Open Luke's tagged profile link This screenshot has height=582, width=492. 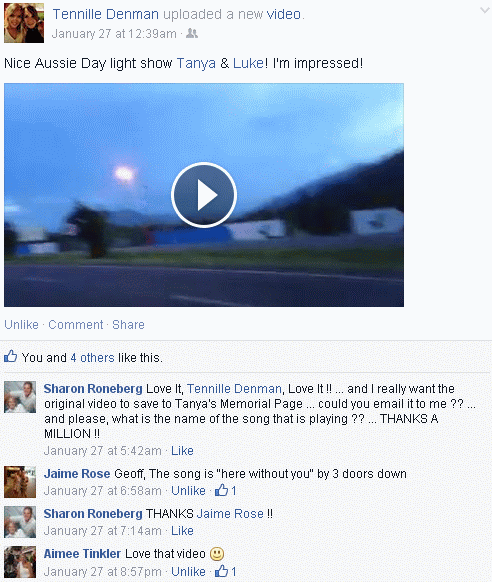[x=248, y=63]
